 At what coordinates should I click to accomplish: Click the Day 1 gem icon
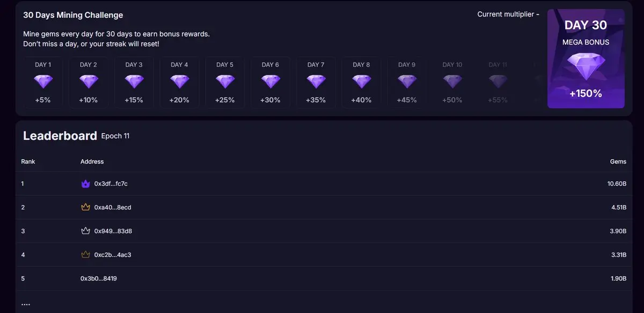(43, 82)
